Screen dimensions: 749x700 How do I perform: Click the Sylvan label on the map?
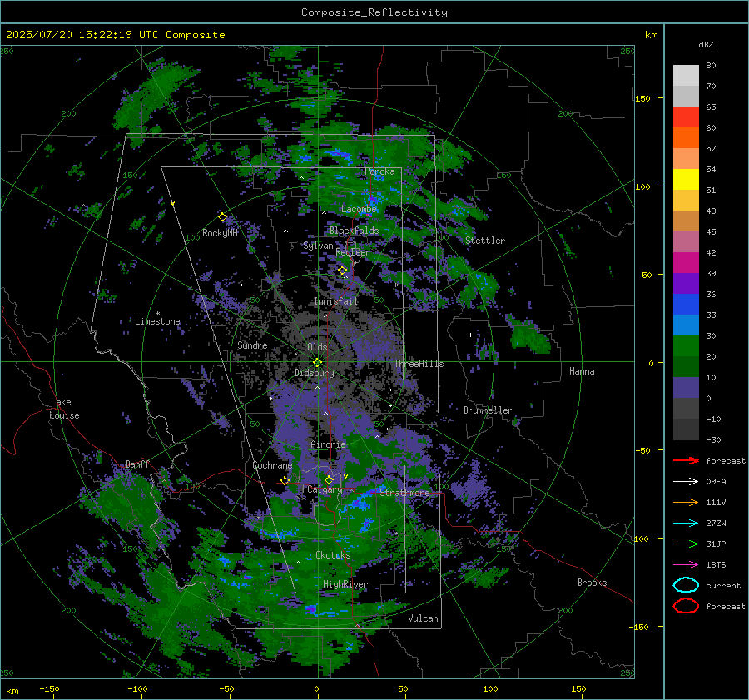tap(318, 246)
